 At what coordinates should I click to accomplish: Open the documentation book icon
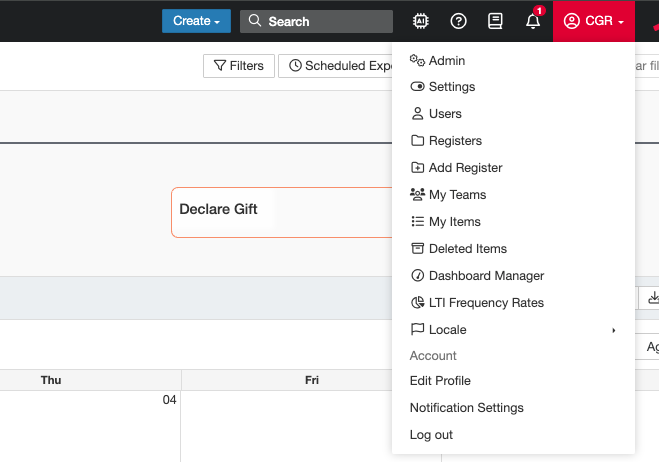coord(495,21)
